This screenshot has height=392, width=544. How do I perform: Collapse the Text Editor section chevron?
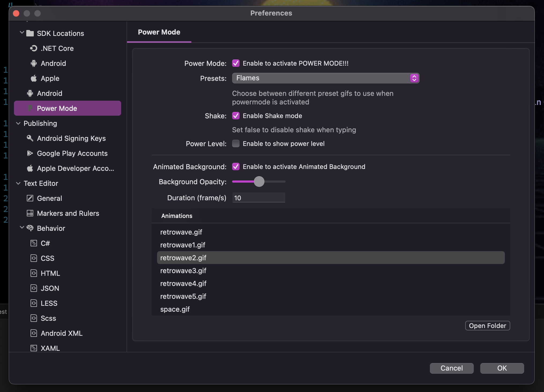pyautogui.click(x=18, y=183)
